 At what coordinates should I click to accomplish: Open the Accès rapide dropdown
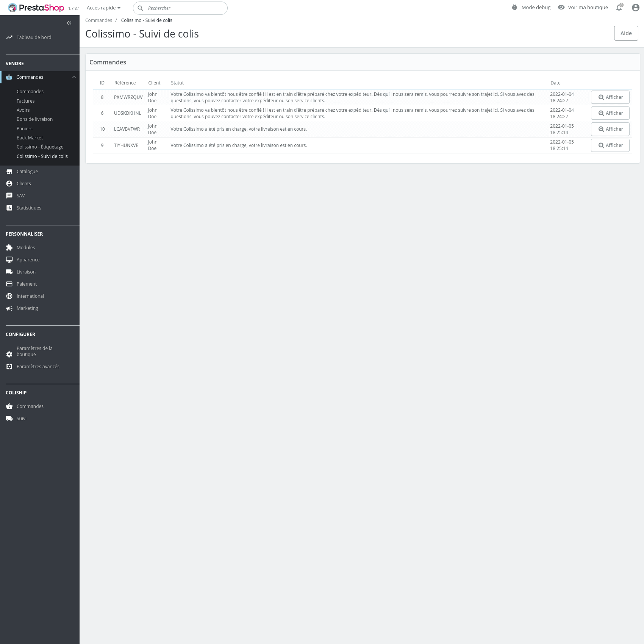[103, 8]
